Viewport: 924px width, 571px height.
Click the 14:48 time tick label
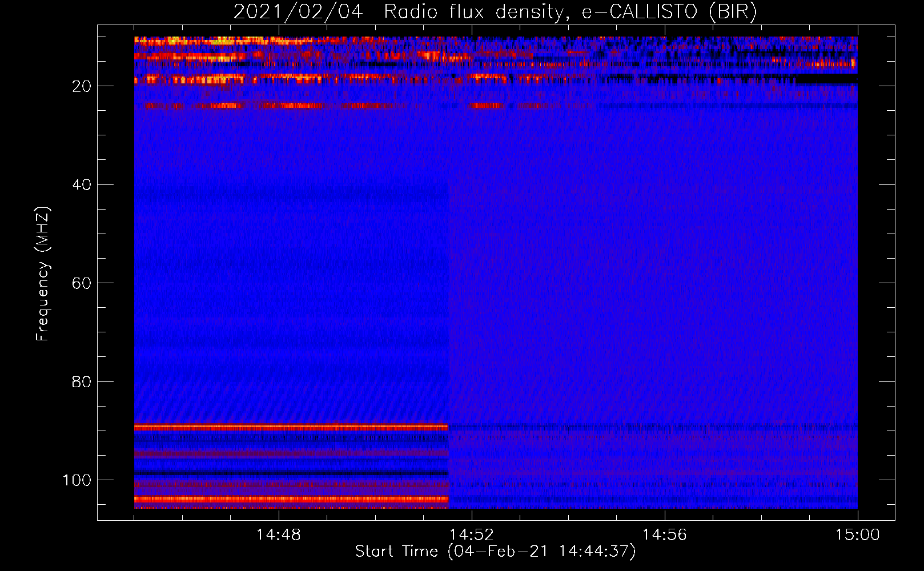(x=278, y=535)
